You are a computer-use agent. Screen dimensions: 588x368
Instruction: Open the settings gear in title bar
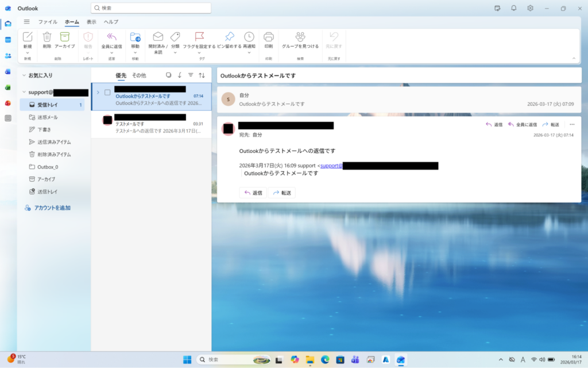[530, 8]
